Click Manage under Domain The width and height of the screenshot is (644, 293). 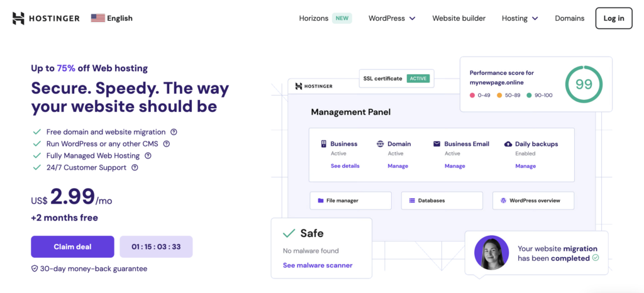(398, 166)
